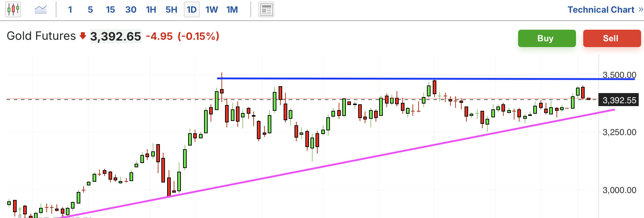Click the 3,250.00 axis label
The image size is (644, 218).
coord(619,132)
